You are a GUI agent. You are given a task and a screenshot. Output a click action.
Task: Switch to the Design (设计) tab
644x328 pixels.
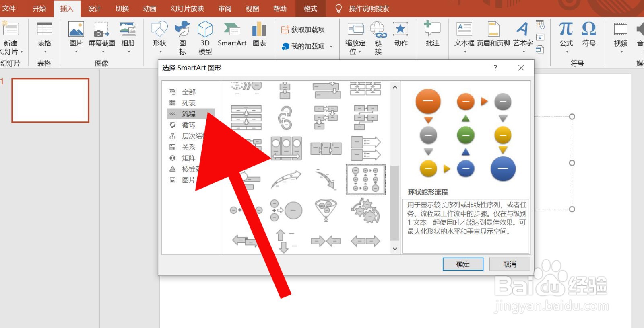(94, 8)
